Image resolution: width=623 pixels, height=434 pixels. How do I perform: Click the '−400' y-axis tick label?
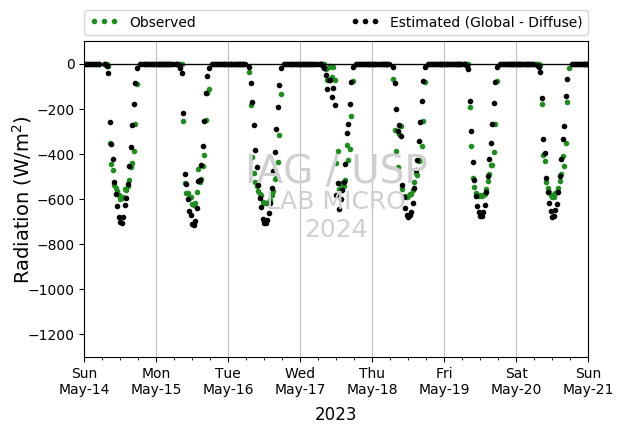click(56, 155)
